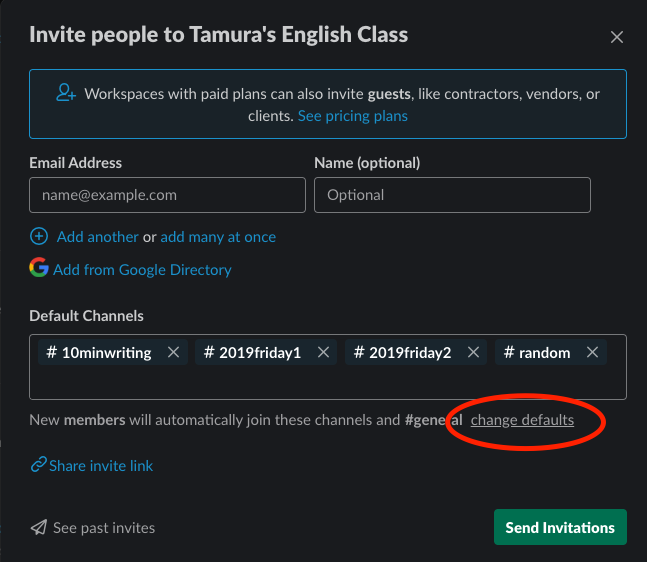The image size is (647, 562).
Task: Click the plus icon to add another
Action: point(39,237)
